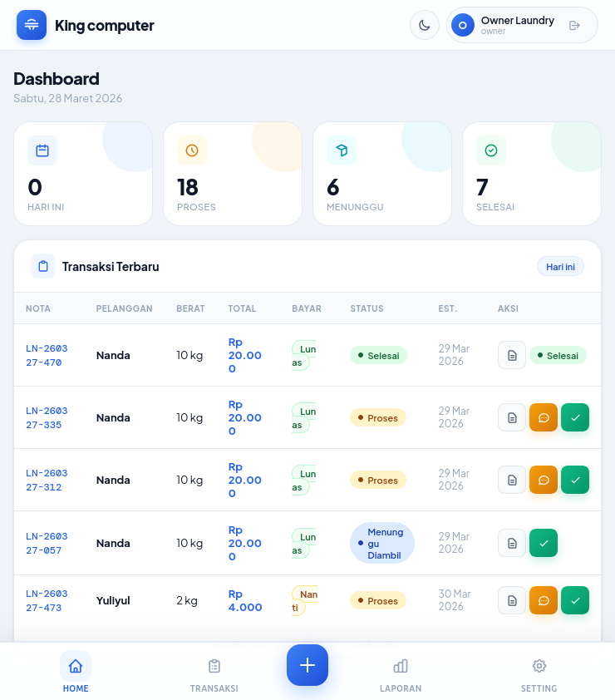Viewport: 615px width, 700px height.
Task: View receipt for nota LN-260327-335
Action: (512, 417)
